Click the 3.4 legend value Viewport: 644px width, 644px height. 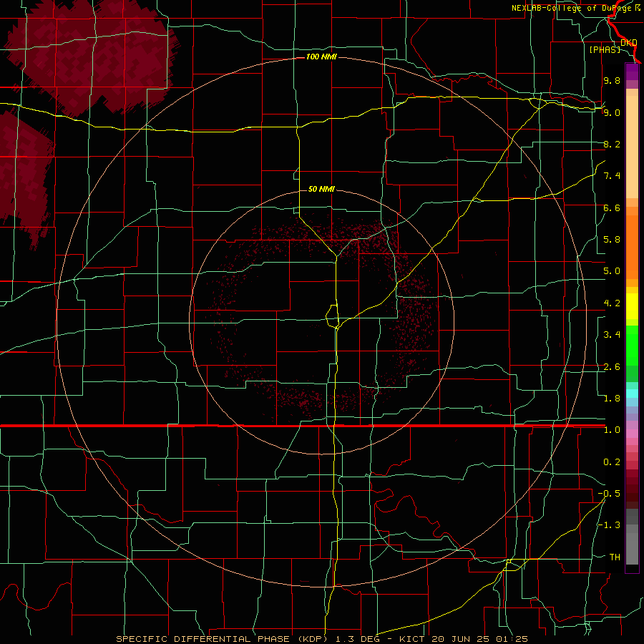pos(612,335)
